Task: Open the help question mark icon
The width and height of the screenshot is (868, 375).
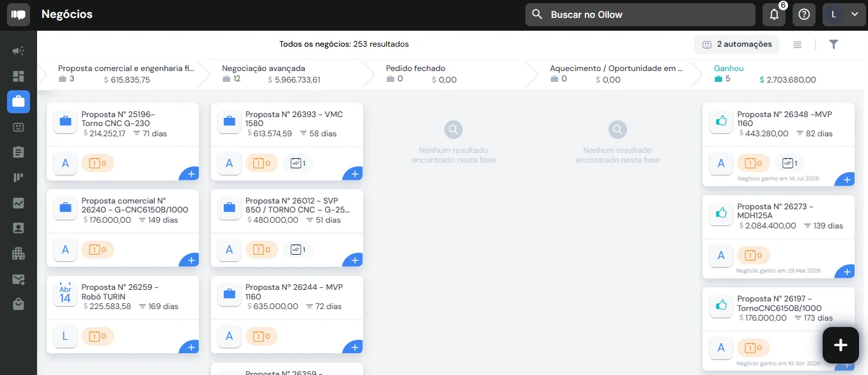Action: pyautogui.click(x=804, y=15)
